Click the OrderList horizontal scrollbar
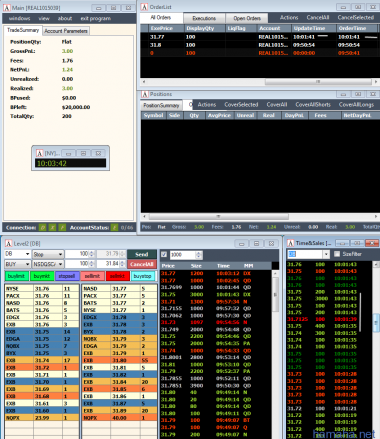The width and height of the screenshot is (380, 439). coord(259,81)
